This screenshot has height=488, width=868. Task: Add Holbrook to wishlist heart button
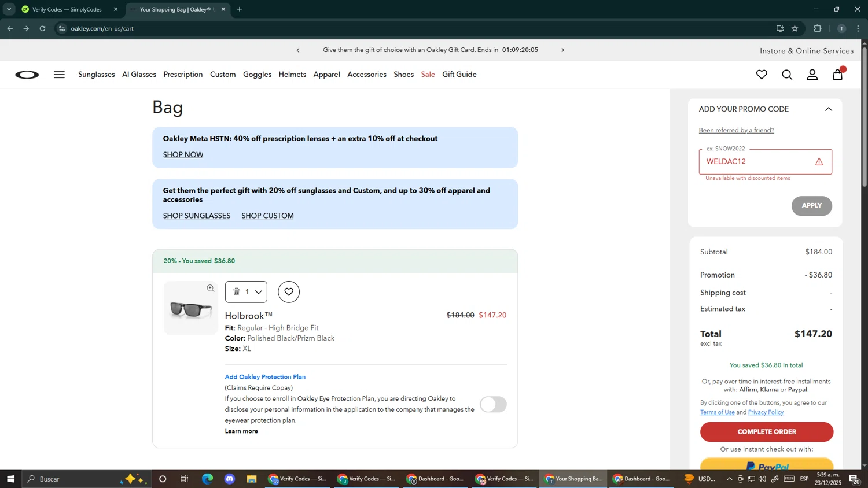pos(289,292)
